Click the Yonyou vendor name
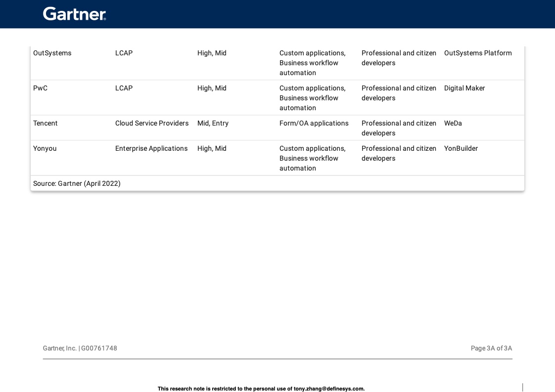This screenshot has height=392, width=555. pos(45,148)
